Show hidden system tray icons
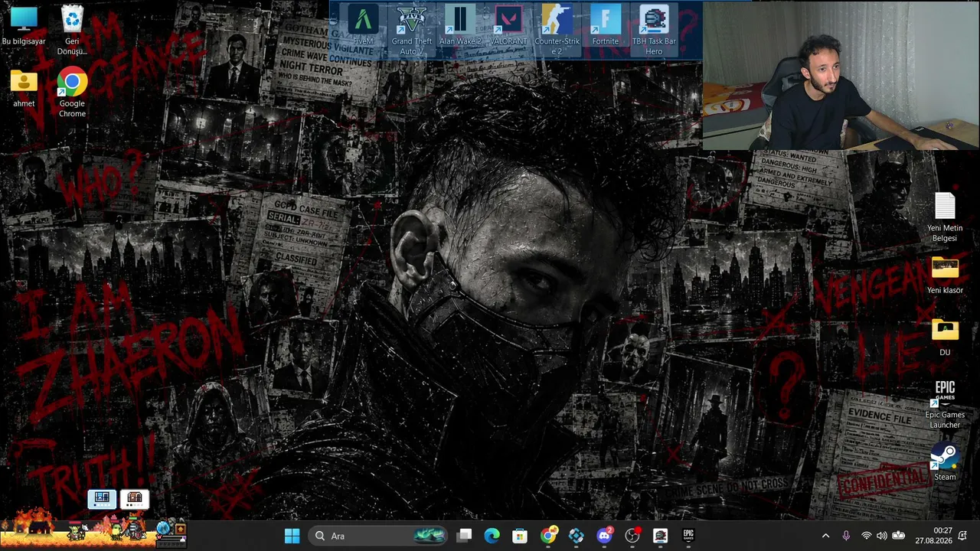The image size is (980, 551). [825, 536]
